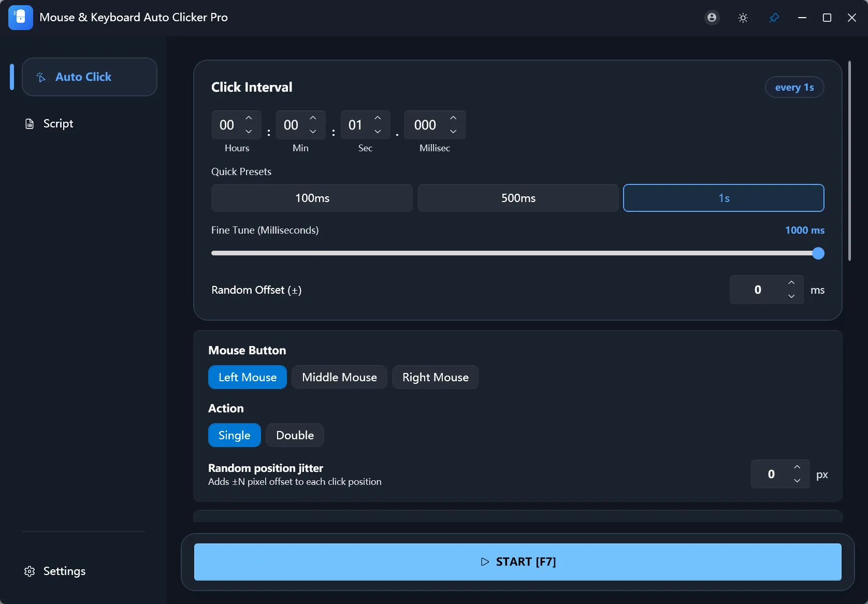Decrease Random Offset with down arrow
Screen dimensions: 868x604
(x=791, y=296)
